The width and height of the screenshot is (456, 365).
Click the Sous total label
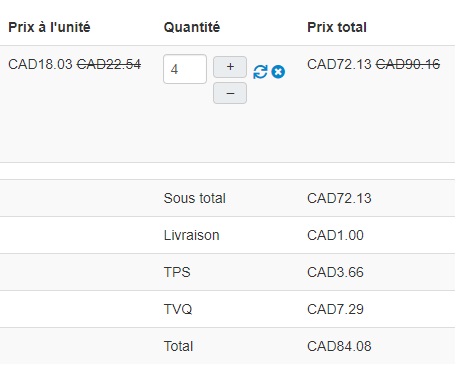click(195, 198)
